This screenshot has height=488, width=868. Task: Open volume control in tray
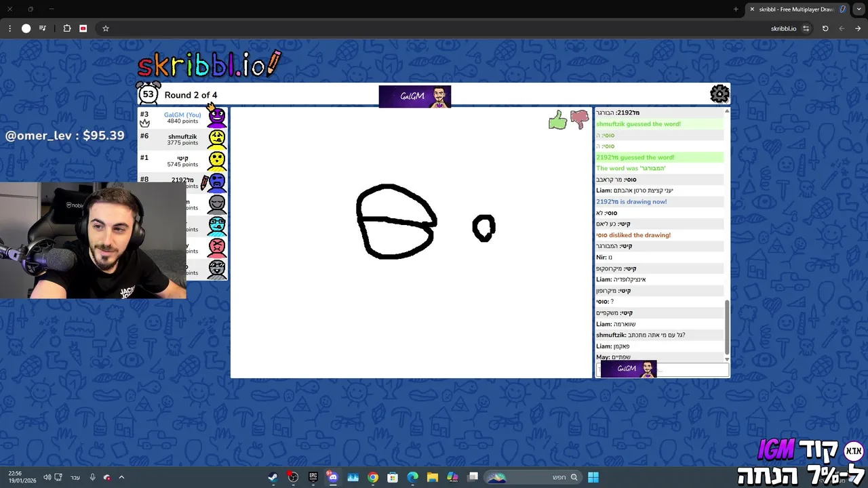click(47, 477)
